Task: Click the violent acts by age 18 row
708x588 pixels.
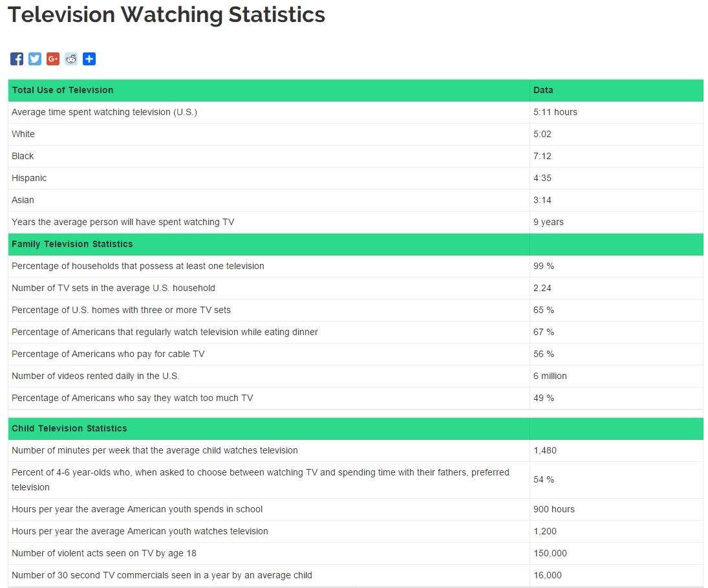Action: coord(104,553)
